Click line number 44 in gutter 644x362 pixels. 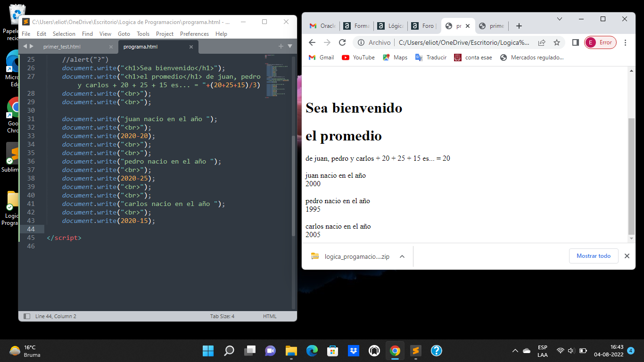[31, 229]
